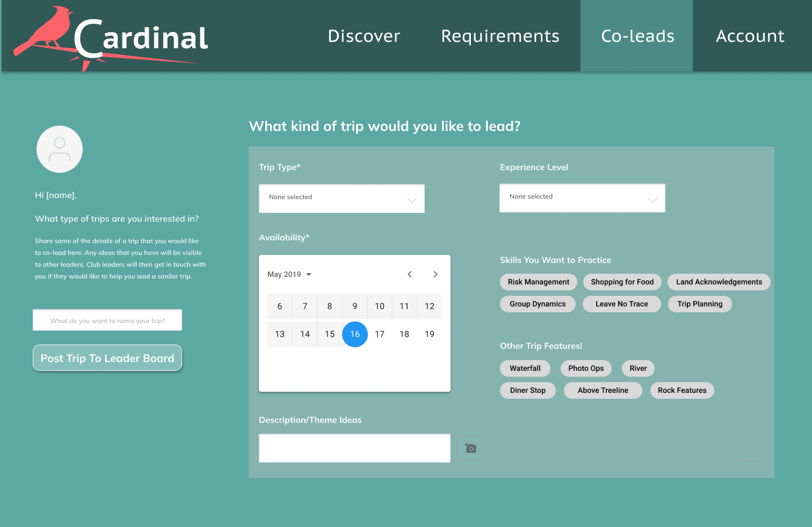812x527 pixels.
Task: Open the Trip Type dropdown
Action: pyautogui.click(x=342, y=199)
